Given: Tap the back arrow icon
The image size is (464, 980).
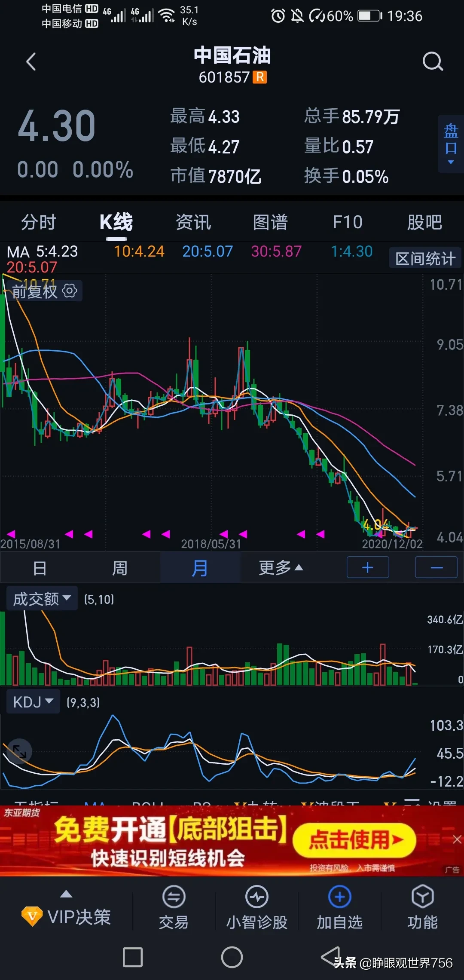Looking at the screenshot, I should [x=31, y=62].
